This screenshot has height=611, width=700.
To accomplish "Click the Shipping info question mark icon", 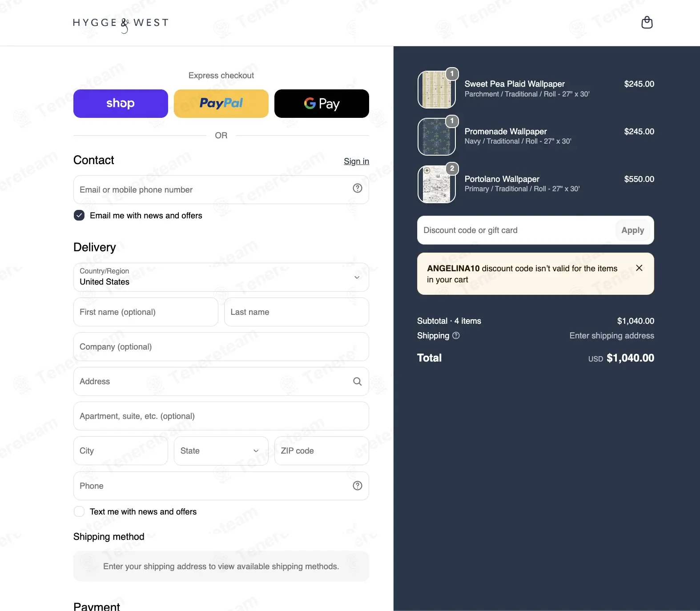I will tap(456, 336).
